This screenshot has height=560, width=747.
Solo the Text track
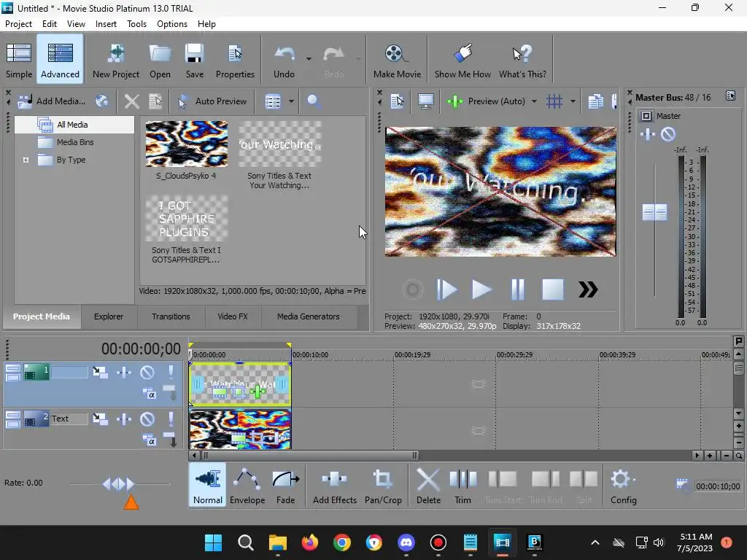click(x=171, y=419)
